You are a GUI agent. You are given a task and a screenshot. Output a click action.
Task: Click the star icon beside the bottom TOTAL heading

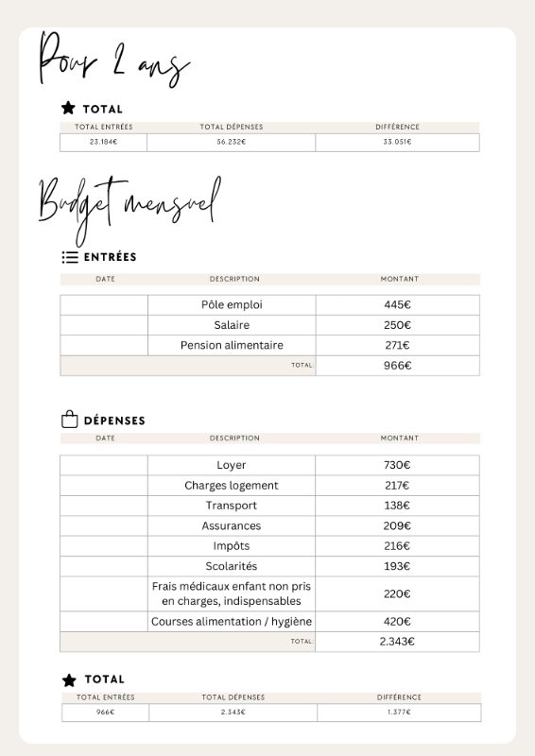[x=69, y=680]
